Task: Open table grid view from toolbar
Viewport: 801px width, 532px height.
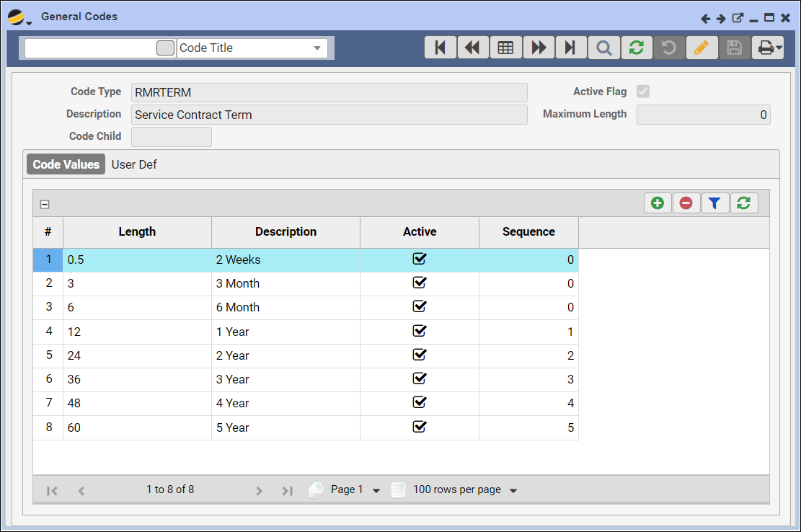Action: (x=505, y=48)
